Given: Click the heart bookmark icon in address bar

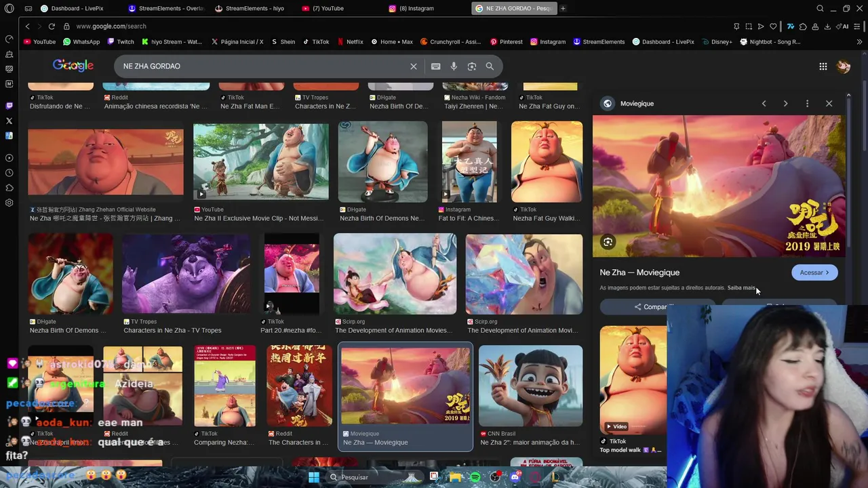Looking at the screenshot, I should [773, 26].
